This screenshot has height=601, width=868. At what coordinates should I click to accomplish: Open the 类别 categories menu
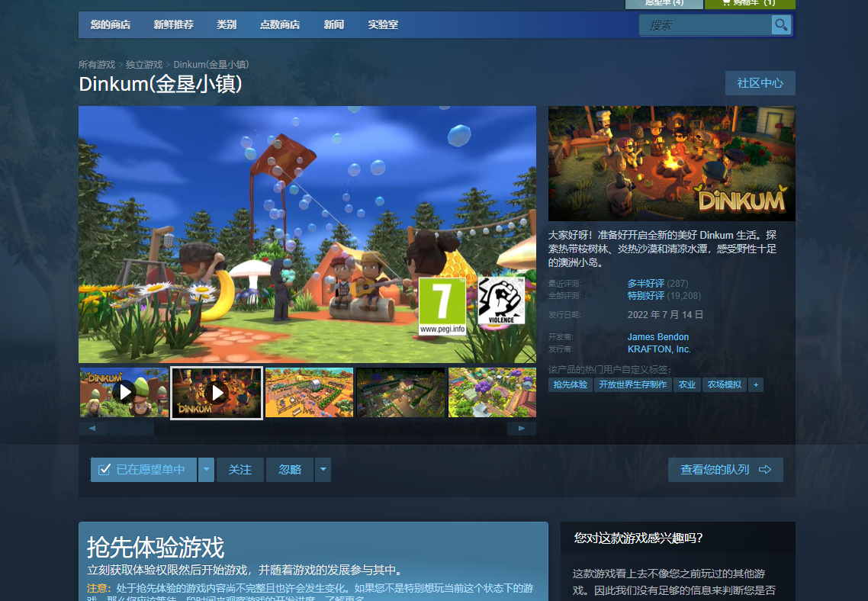click(227, 24)
